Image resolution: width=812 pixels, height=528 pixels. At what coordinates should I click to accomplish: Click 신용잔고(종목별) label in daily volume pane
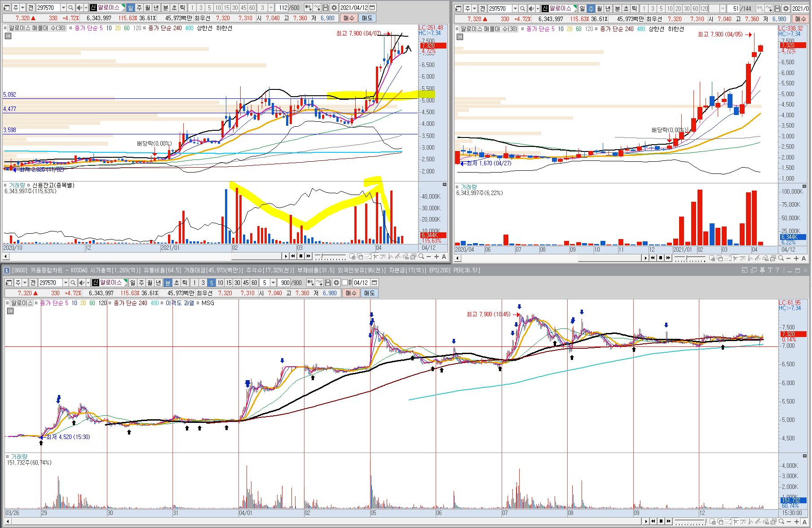click(53, 185)
